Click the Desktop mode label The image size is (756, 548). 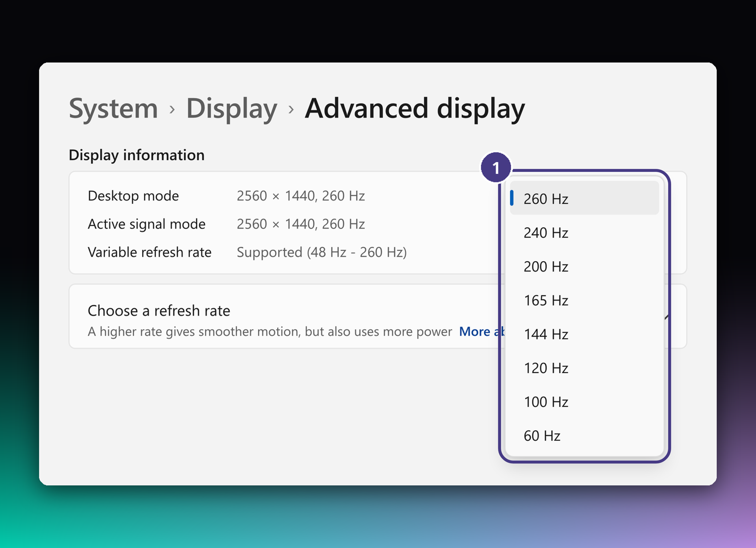[133, 196]
